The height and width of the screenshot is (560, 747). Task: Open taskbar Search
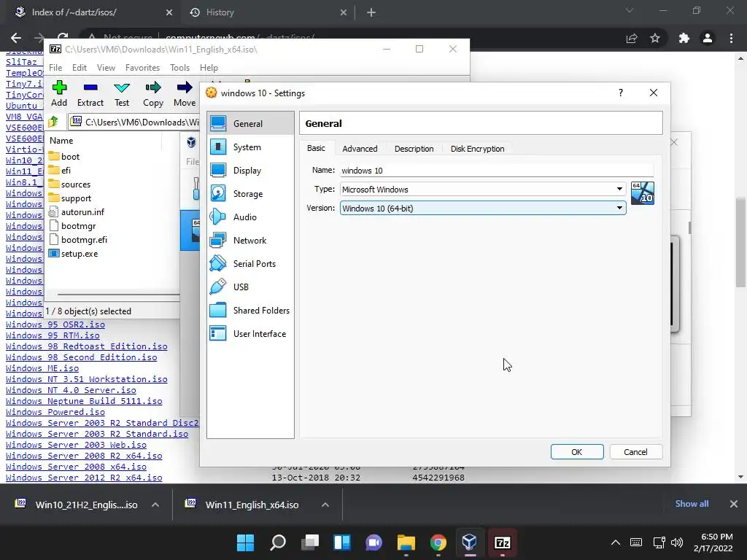(x=278, y=542)
